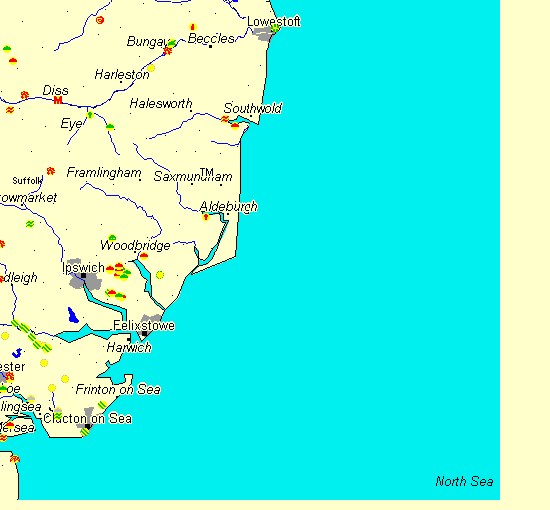Click the red wavy icon left of Southwold
This screenshot has height=510, width=550.
point(225,119)
